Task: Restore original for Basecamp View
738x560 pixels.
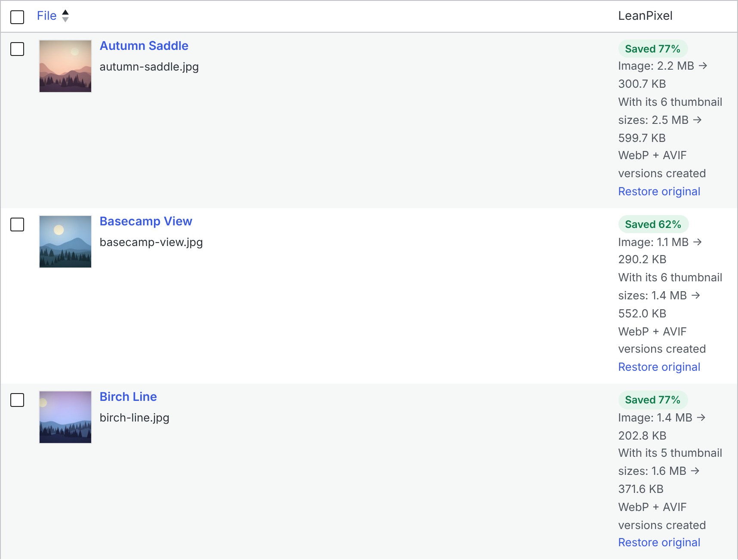Action: (x=659, y=367)
